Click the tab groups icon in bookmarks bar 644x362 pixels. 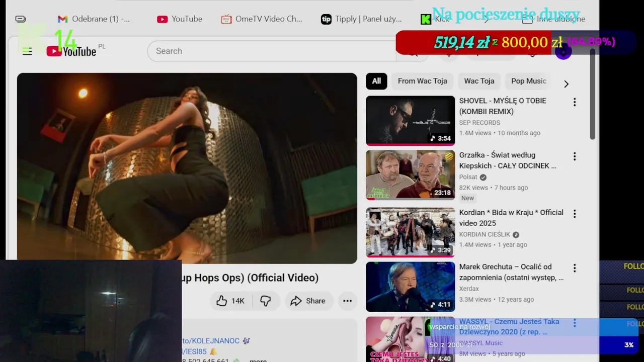pyautogui.click(x=21, y=19)
